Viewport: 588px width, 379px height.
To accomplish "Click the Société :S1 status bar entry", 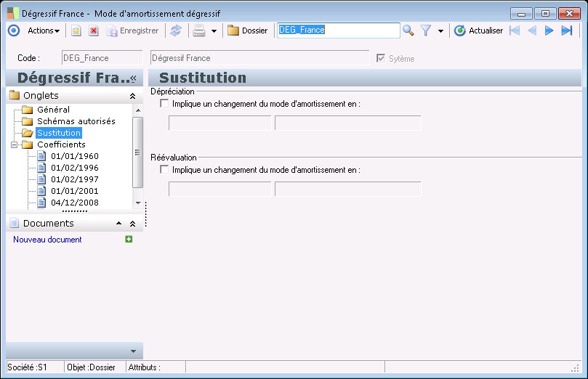I will coord(27,367).
